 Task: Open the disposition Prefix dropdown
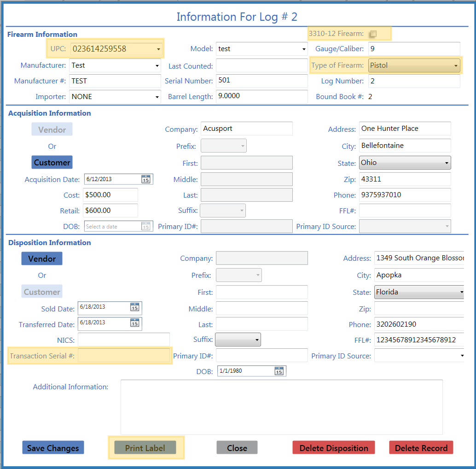239,275
